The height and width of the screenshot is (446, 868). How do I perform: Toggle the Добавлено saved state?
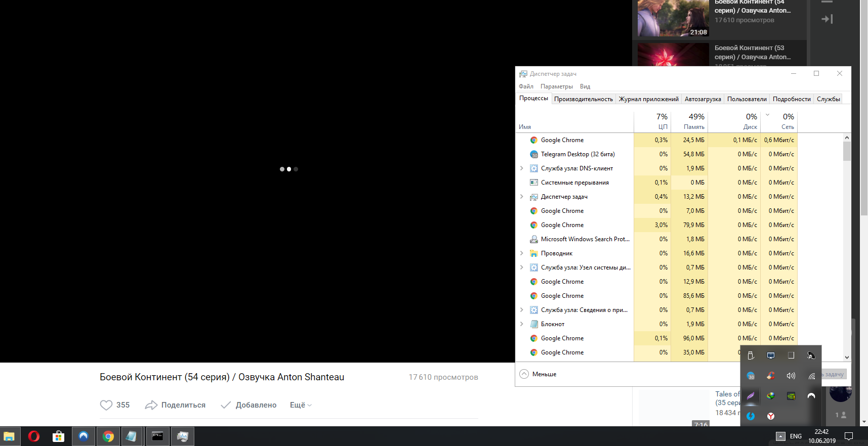coord(249,405)
